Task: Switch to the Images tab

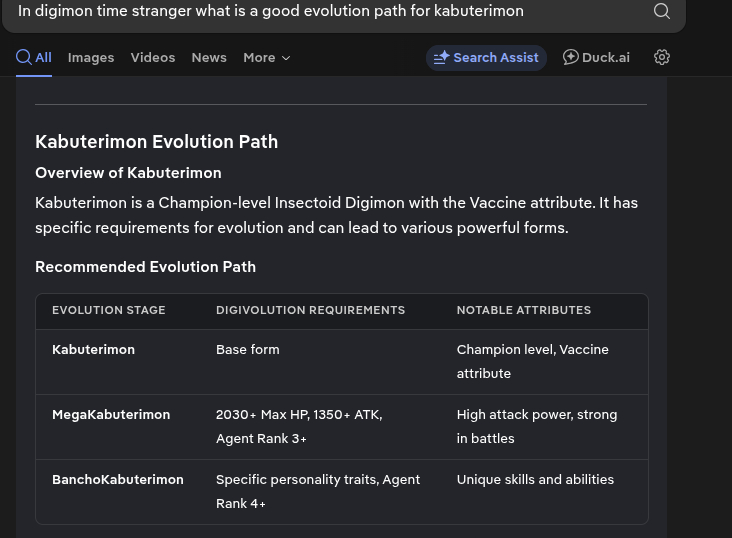Action: tap(91, 57)
